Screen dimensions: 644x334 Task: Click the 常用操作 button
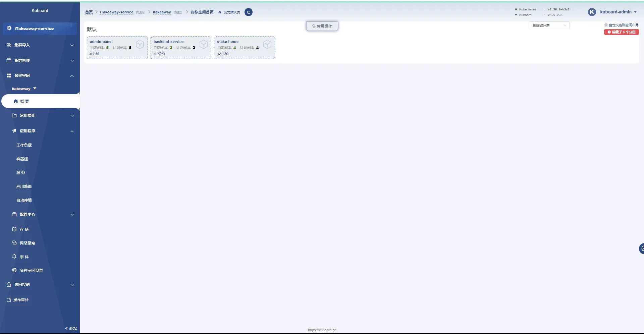[x=322, y=26]
